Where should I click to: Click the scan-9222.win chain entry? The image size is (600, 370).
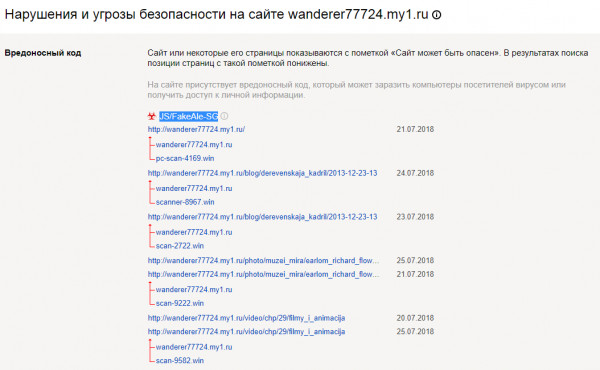tap(179, 303)
